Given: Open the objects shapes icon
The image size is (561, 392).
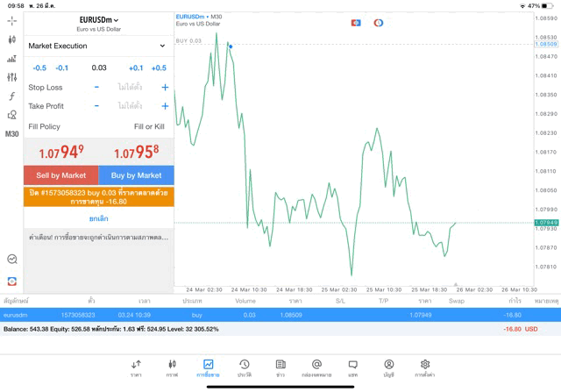Looking at the screenshot, I should pyautogui.click(x=11, y=115).
